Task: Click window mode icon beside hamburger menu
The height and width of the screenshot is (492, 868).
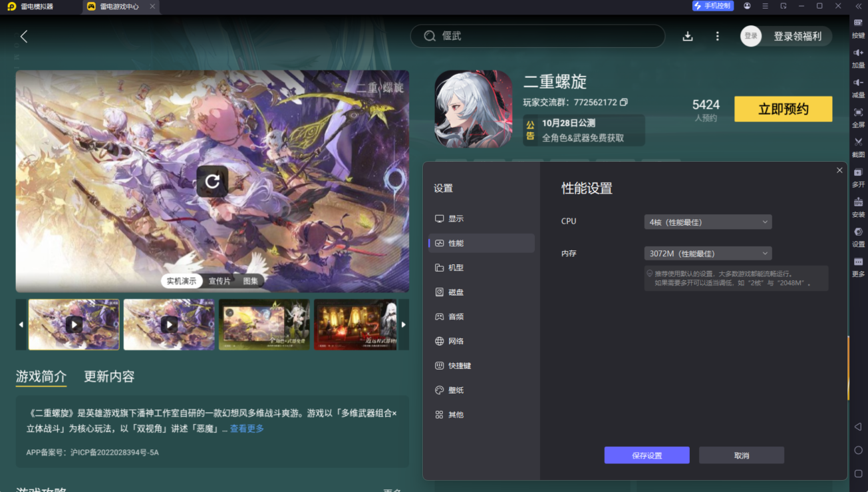Action: tap(784, 6)
